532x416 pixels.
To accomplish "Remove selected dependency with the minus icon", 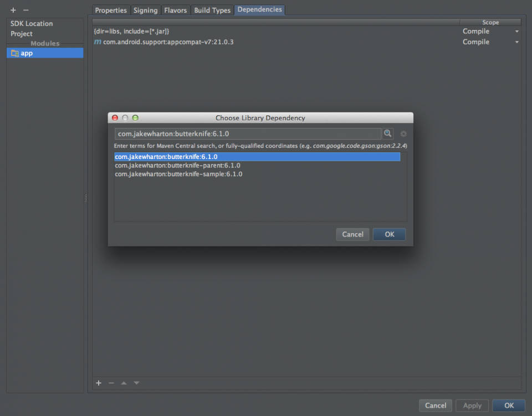I will [111, 383].
